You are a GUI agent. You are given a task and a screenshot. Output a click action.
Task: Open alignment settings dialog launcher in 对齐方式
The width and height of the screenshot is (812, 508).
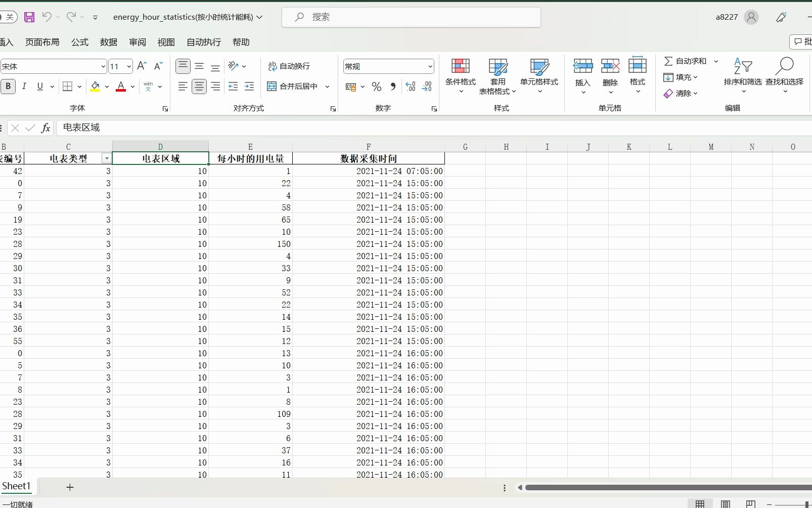(x=333, y=109)
